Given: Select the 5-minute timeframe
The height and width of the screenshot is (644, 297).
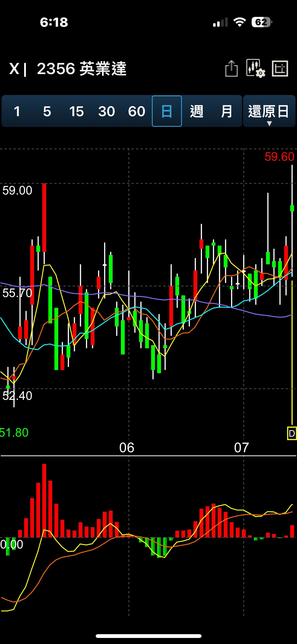Looking at the screenshot, I should click(x=47, y=111).
